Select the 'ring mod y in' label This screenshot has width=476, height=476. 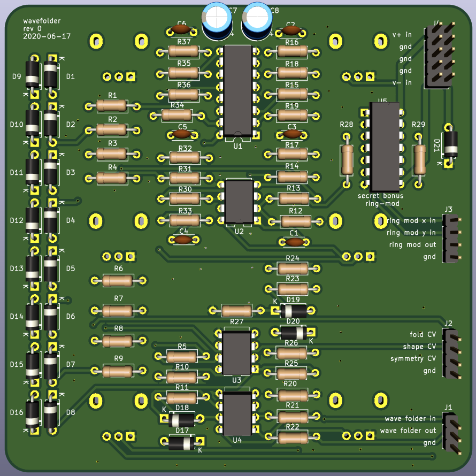pyautogui.click(x=411, y=233)
